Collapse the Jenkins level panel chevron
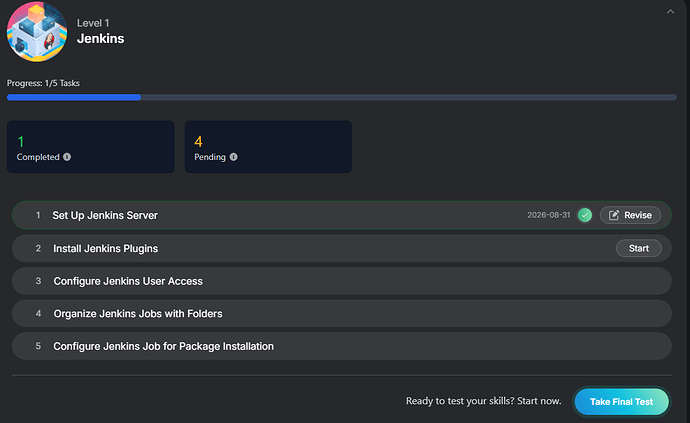 click(670, 12)
